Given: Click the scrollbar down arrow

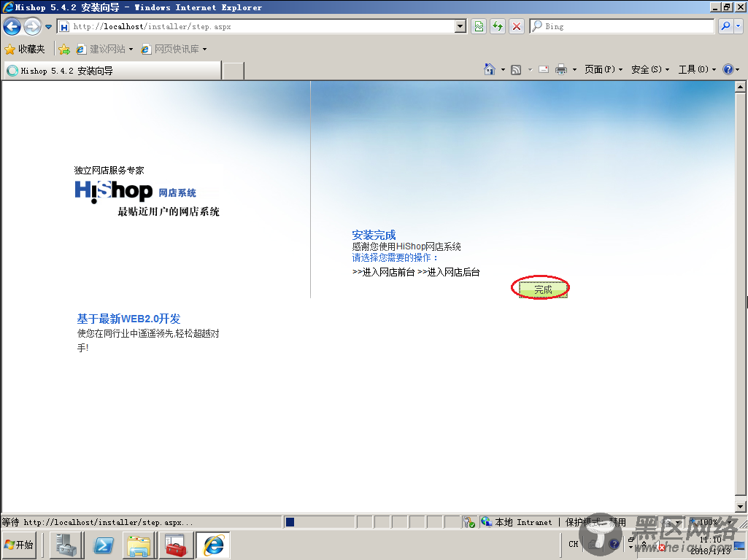Looking at the screenshot, I should 741,507.
